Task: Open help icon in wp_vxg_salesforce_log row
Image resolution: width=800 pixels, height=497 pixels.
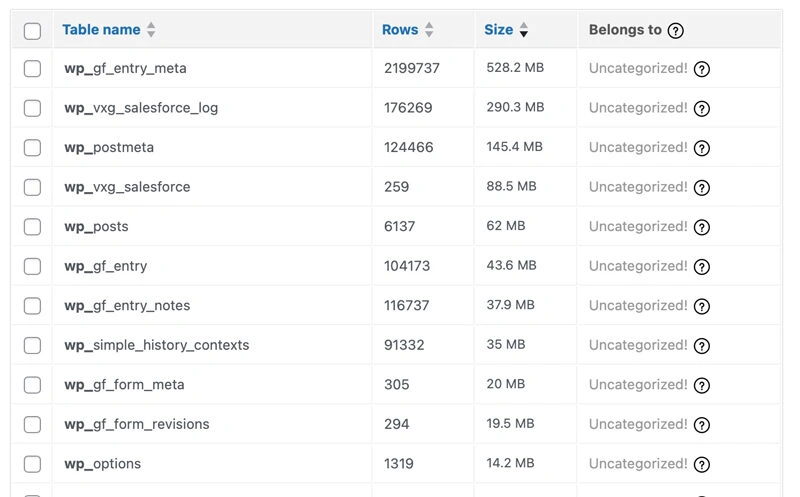Action: 702,109
